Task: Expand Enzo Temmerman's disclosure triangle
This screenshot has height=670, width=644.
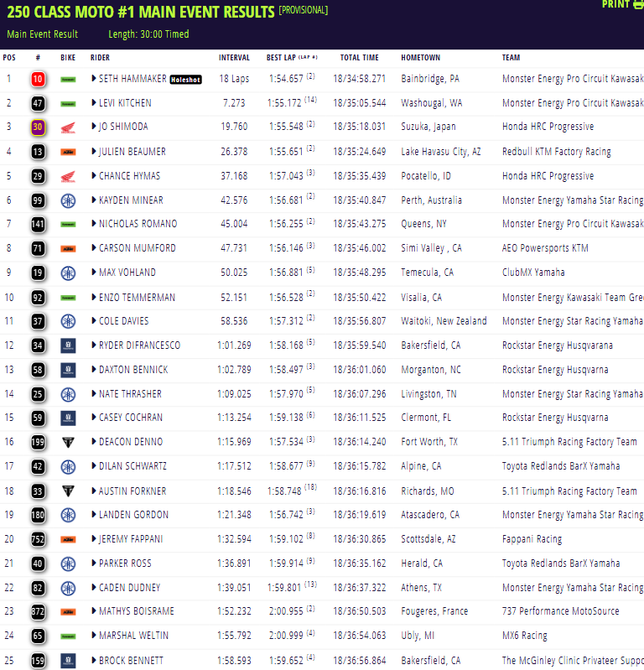Action: click(94, 298)
